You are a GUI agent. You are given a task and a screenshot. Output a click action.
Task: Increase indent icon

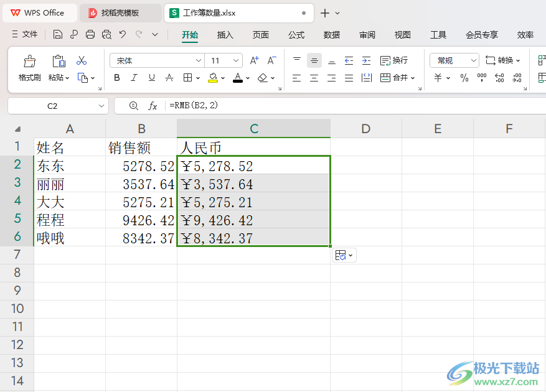click(x=366, y=60)
